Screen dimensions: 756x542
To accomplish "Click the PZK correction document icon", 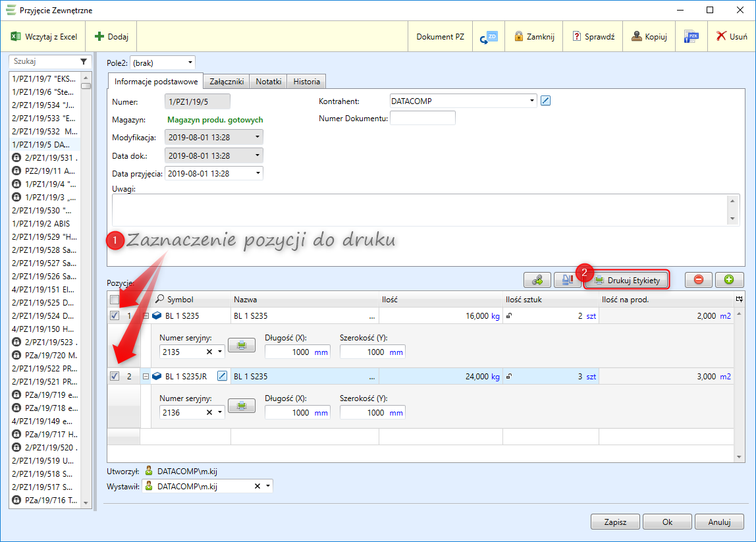I will tap(691, 37).
